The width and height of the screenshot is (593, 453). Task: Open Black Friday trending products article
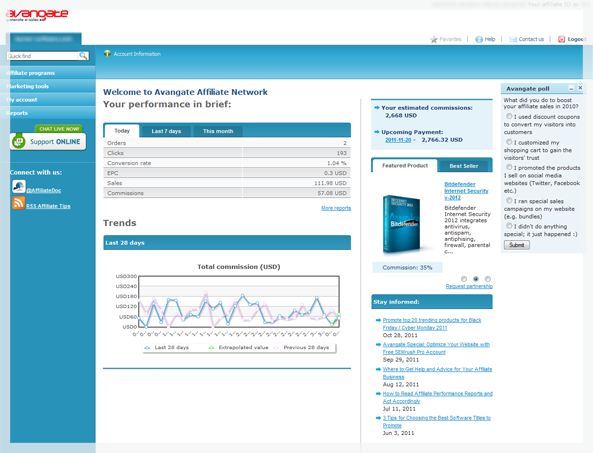(432, 324)
